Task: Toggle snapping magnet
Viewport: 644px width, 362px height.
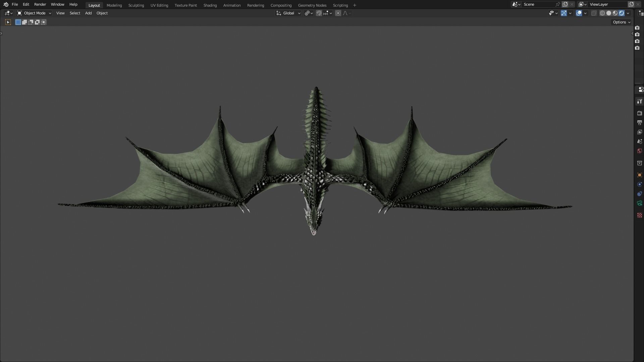Action: [319, 13]
